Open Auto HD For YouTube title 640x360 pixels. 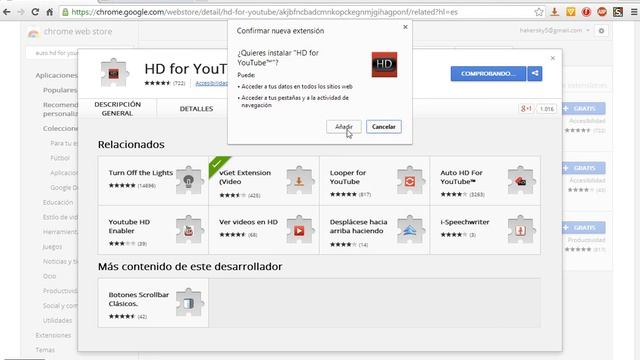tap(461, 177)
